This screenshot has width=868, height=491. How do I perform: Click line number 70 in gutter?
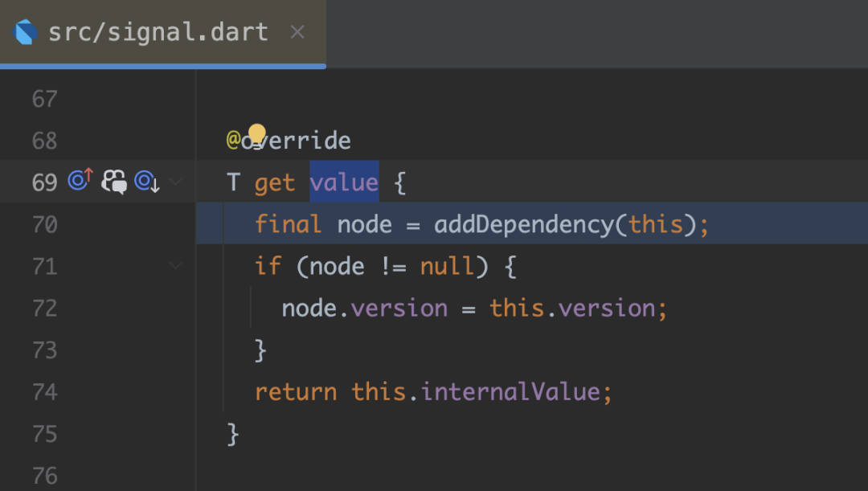(x=45, y=224)
